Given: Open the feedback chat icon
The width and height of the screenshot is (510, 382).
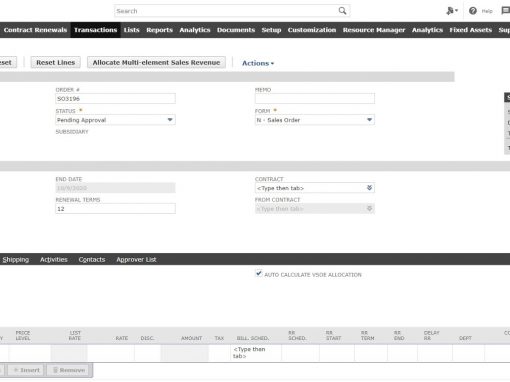Looking at the screenshot, I should coord(506,11).
